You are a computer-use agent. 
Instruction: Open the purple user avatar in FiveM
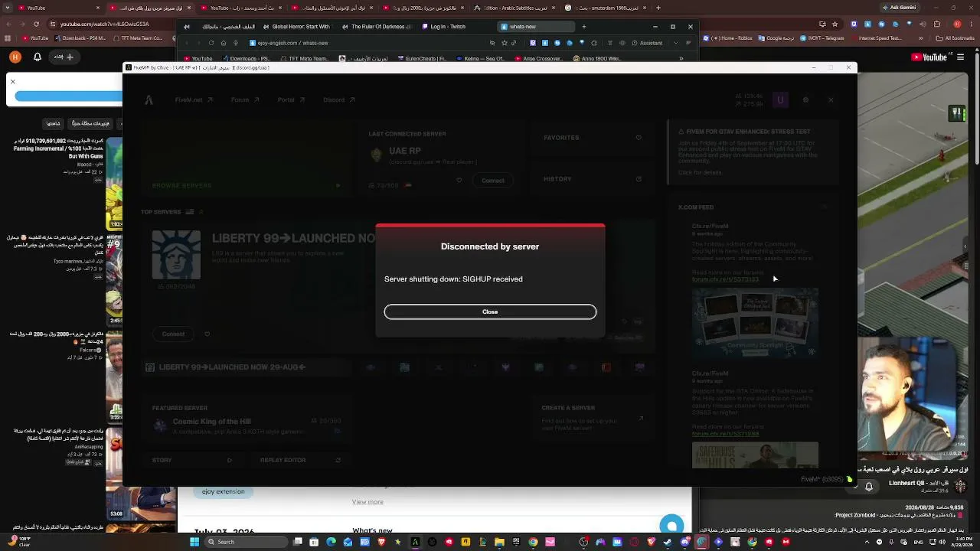point(780,99)
